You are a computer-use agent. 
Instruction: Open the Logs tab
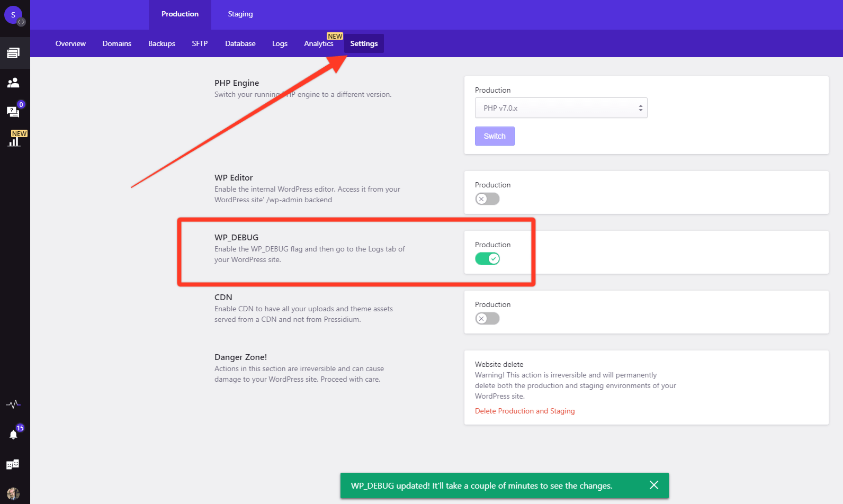[280, 43]
